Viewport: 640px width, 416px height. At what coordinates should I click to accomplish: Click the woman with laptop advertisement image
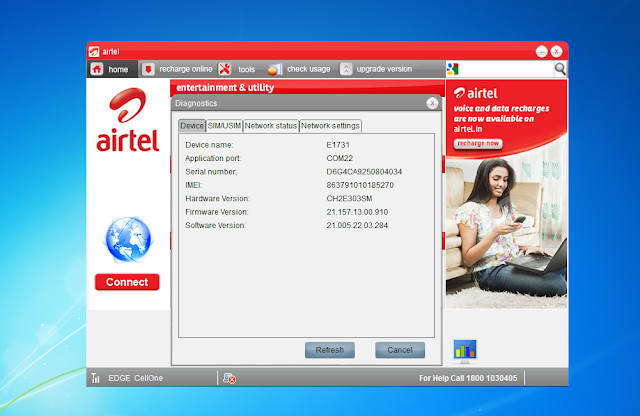pyautogui.click(x=506, y=233)
